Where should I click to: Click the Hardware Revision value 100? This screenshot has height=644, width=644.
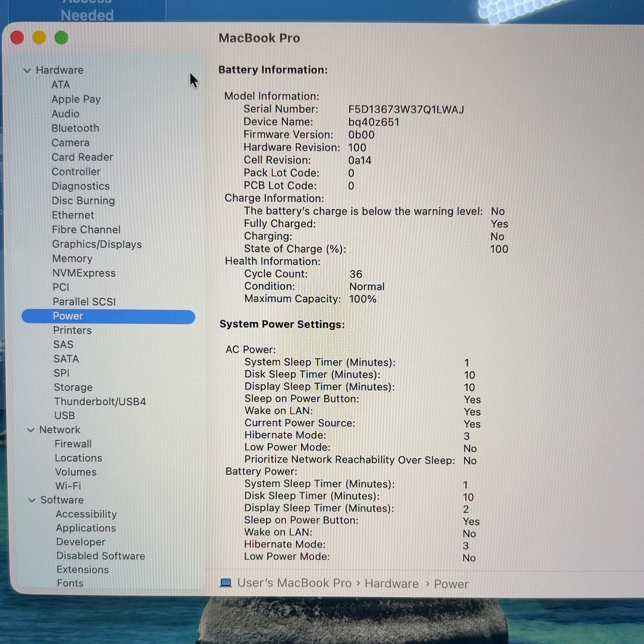pyautogui.click(x=357, y=148)
